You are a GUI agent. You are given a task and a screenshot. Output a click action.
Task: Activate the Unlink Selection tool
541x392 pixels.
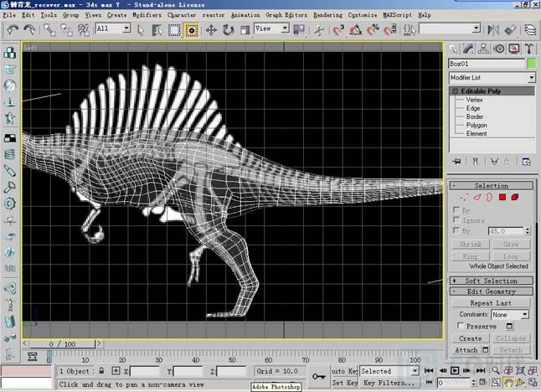coord(66,30)
